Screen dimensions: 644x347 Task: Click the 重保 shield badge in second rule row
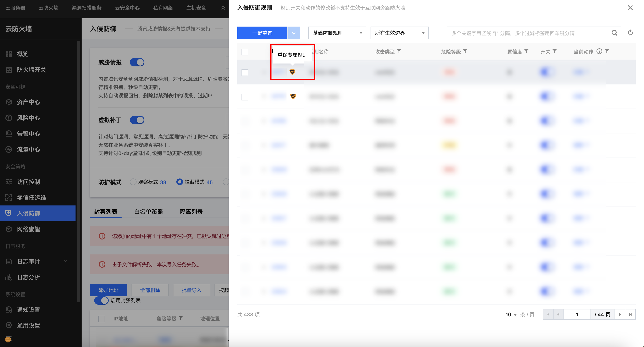tap(293, 96)
